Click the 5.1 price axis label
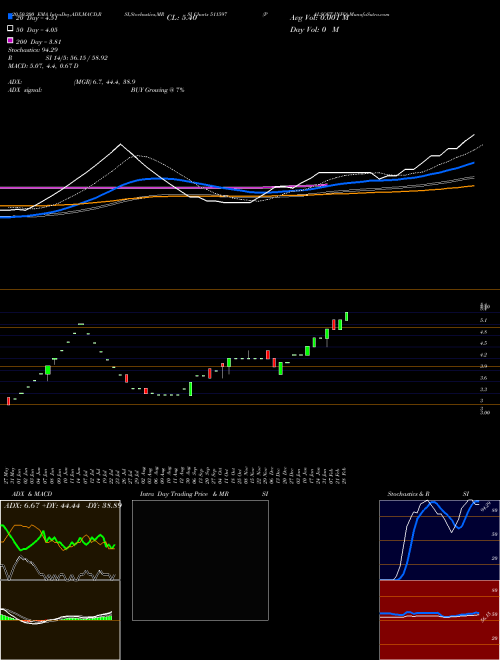500x660 pixels. (484, 320)
